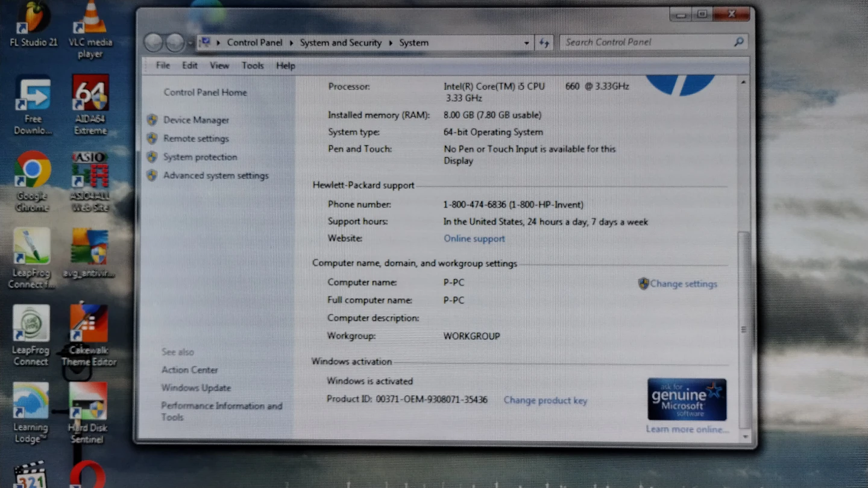Select the ASIO4ALL Web Site shortcut
Viewport: 868px width, 488px height.
coord(90,182)
